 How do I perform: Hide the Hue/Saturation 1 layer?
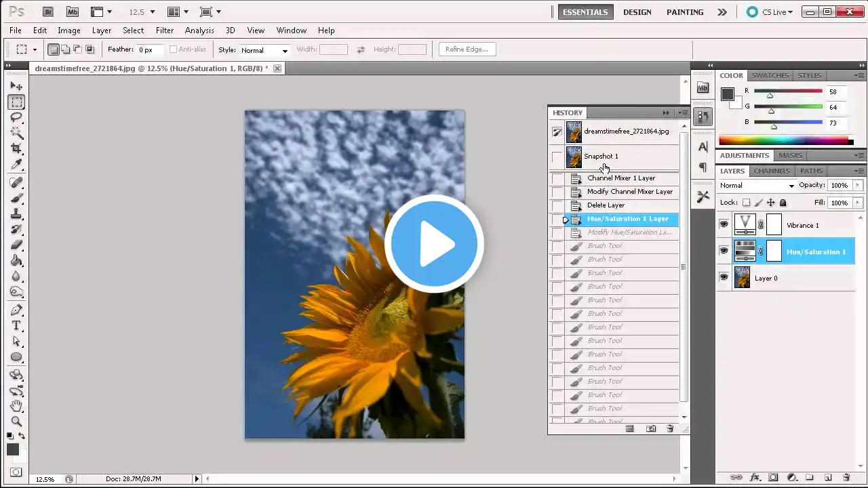[x=724, y=251]
